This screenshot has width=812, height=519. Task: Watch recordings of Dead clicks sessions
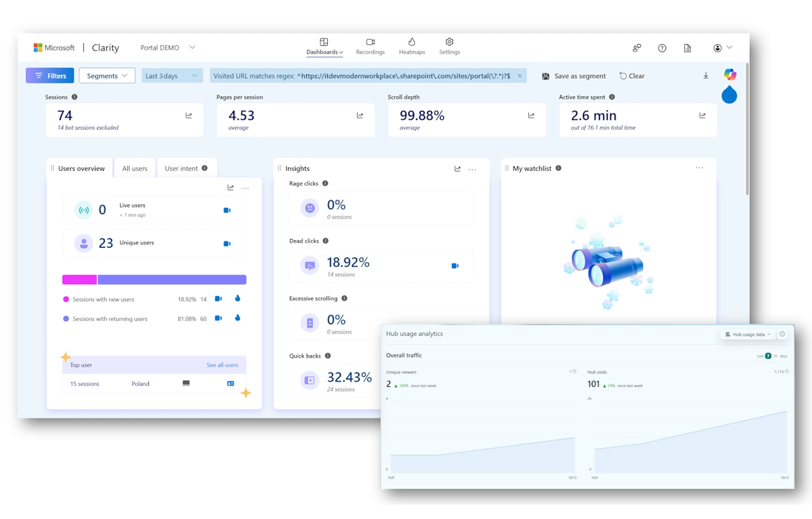(x=455, y=266)
